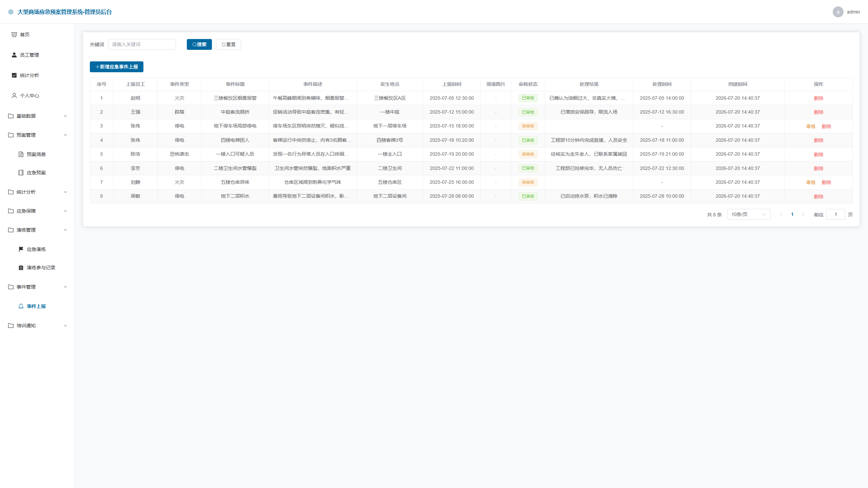The height and width of the screenshot is (488, 868).
Task: Click 新增应急事件上报 button
Action: point(117,67)
